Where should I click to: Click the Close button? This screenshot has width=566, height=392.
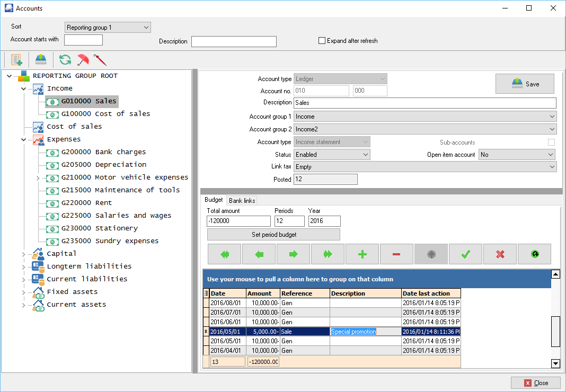coord(535,383)
